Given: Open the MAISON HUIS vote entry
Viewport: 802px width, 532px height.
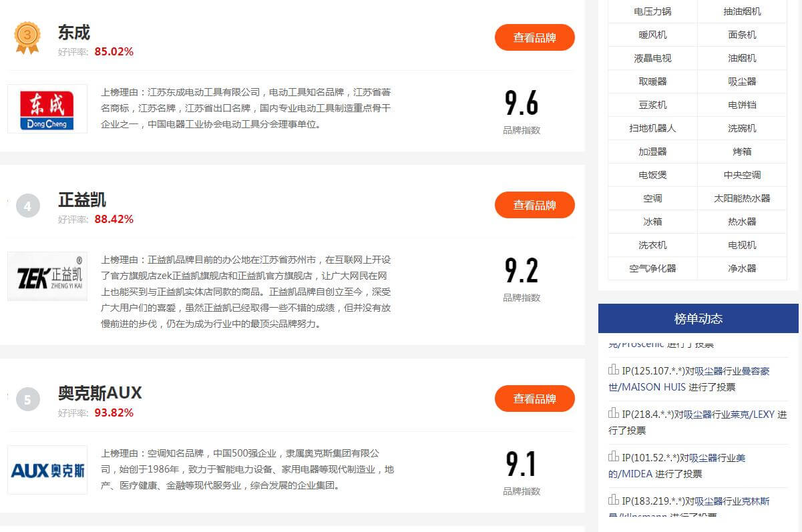Looking at the screenshot, I should [688, 379].
